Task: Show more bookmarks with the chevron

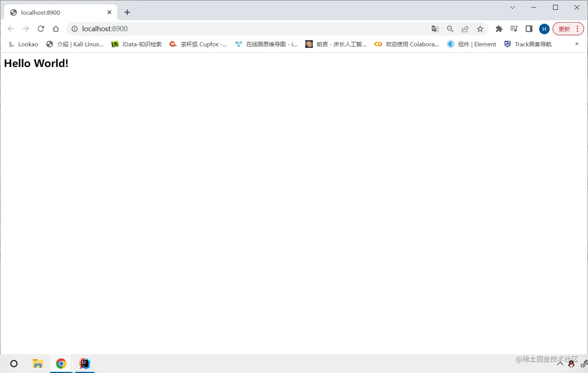Action: click(577, 44)
